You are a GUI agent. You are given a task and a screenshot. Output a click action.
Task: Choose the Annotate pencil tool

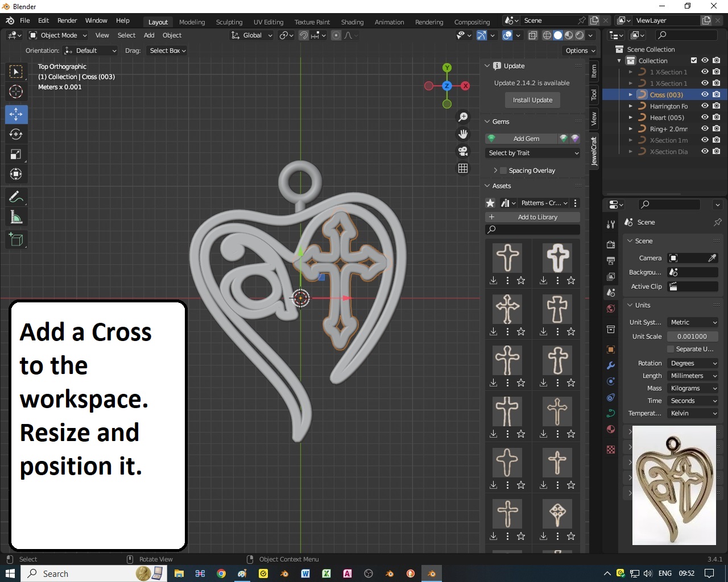click(x=16, y=197)
